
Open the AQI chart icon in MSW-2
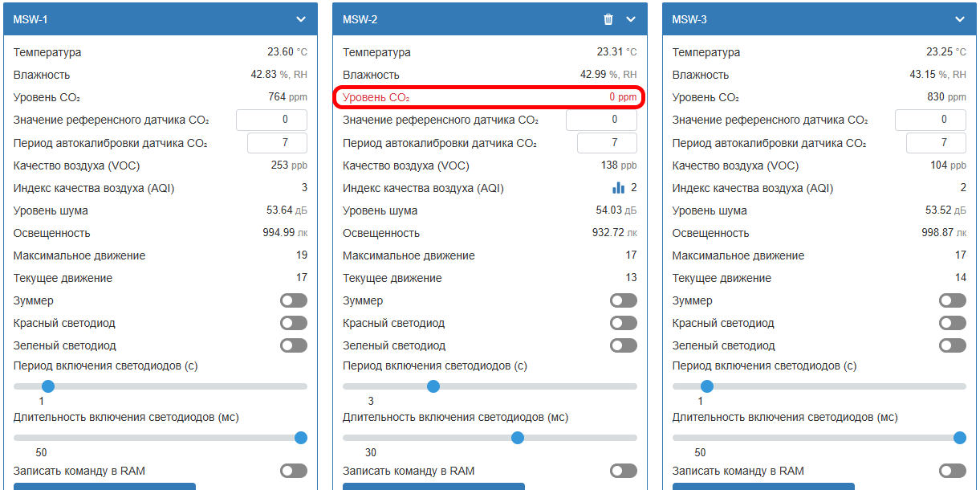[618, 188]
